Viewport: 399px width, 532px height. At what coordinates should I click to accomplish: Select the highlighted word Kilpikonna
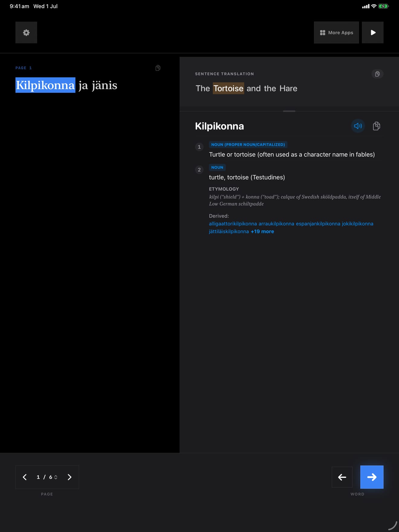(45, 85)
